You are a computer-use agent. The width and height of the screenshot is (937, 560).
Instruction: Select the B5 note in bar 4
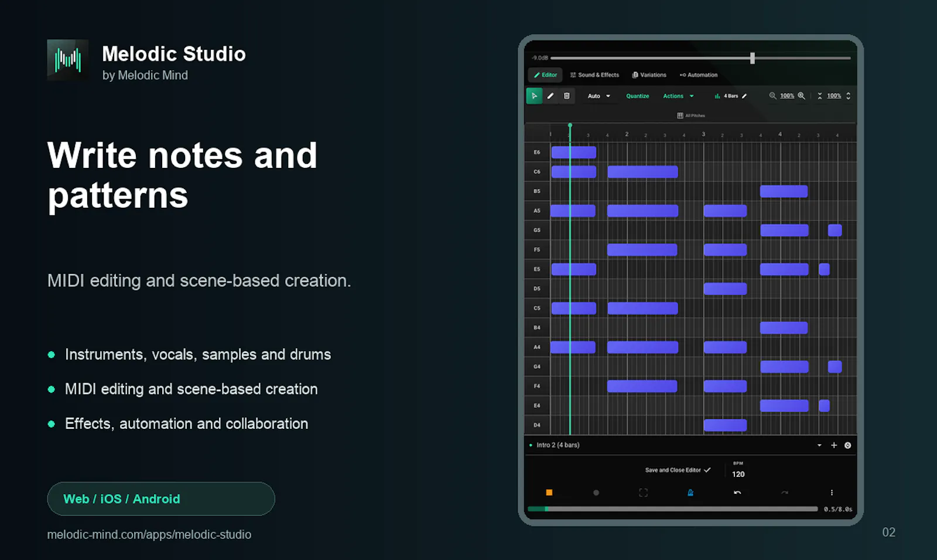click(784, 191)
